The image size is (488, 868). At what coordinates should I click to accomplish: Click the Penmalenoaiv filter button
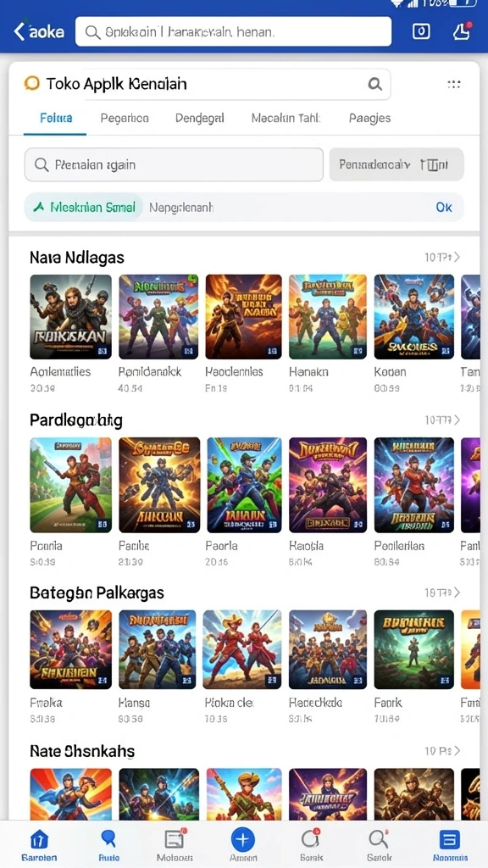396,164
